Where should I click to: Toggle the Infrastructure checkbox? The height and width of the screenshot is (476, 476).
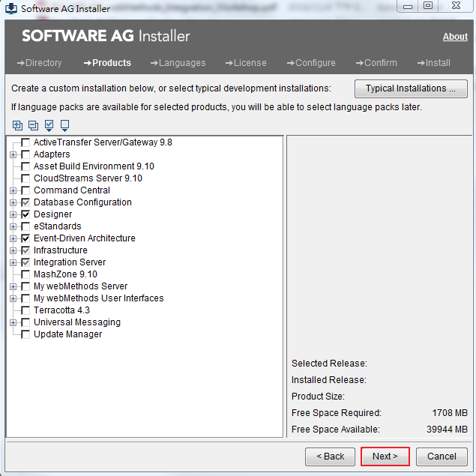(x=25, y=250)
